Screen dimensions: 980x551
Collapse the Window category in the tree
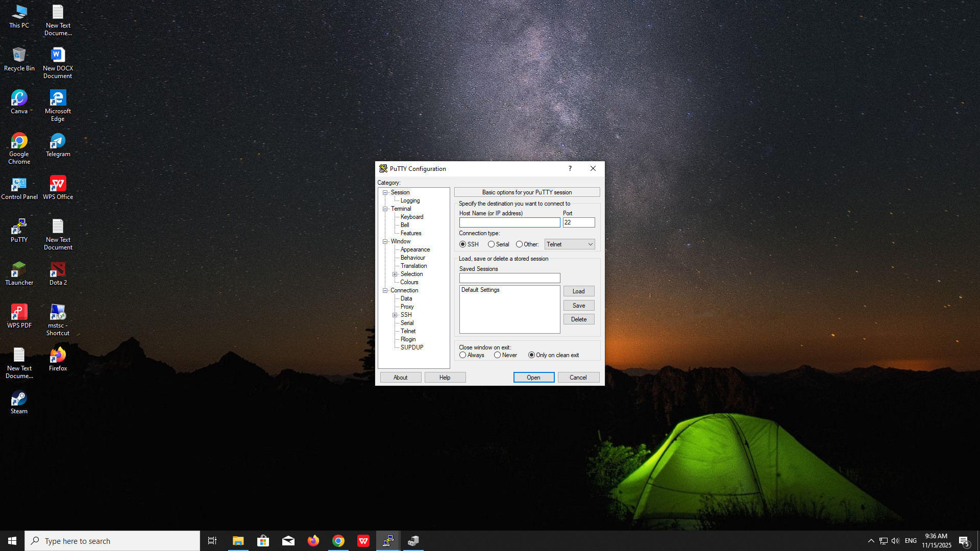coord(385,241)
